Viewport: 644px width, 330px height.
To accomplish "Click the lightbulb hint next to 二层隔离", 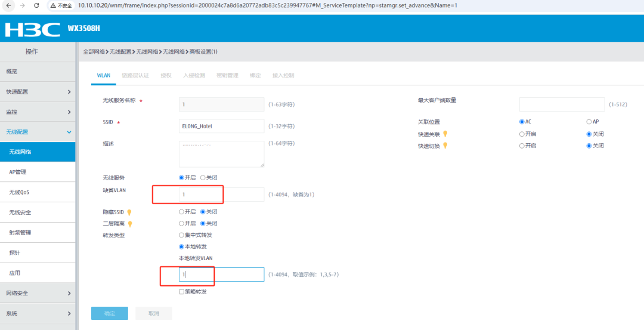I will 130,224.
